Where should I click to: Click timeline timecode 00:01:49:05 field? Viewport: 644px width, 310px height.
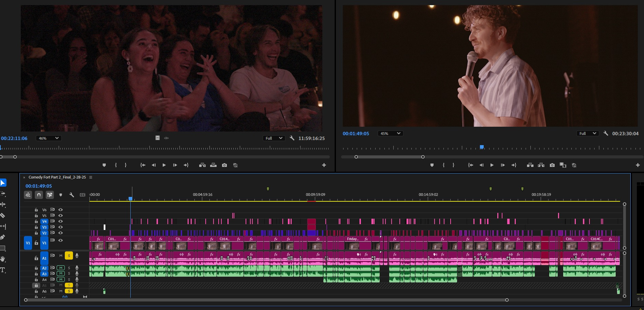click(x=39, y=186)
